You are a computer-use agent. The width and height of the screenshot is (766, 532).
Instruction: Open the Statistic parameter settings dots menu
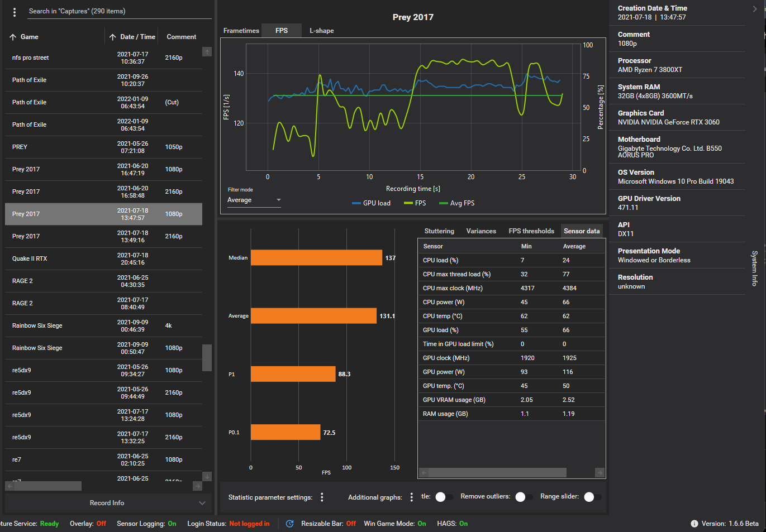pos(322,497)
